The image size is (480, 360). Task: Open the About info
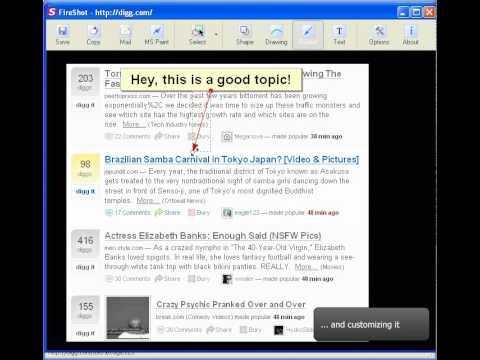pyautogui.click(x=411, y=35)
